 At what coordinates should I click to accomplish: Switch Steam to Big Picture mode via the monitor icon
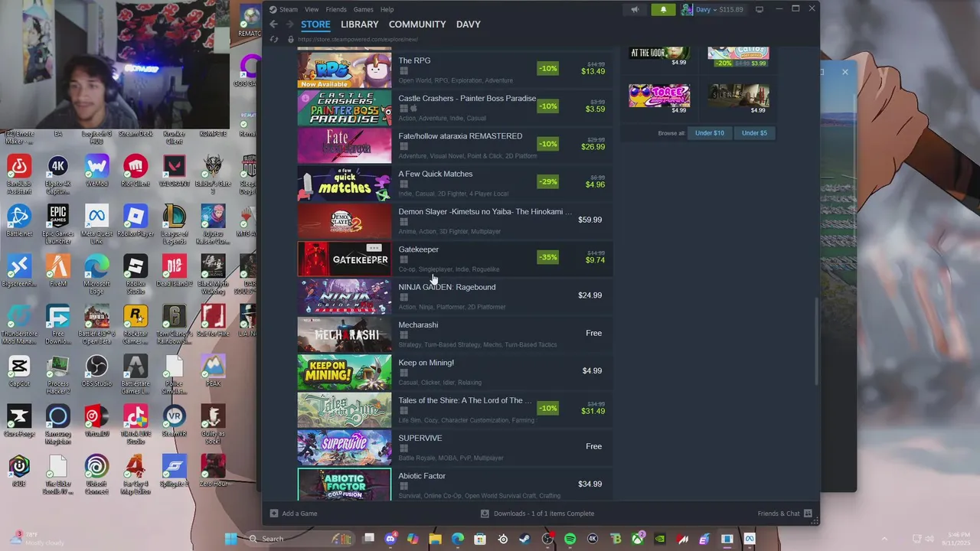[x=759, y=9]
